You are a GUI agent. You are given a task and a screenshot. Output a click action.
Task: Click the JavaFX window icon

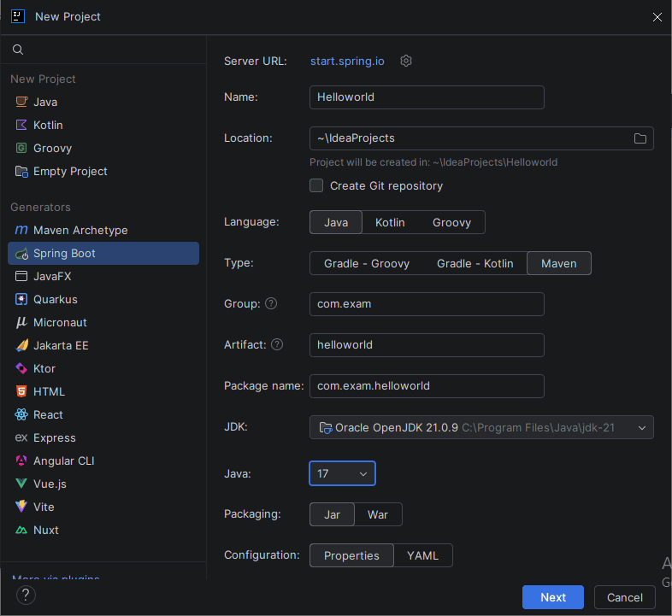[x=21, y=276]
